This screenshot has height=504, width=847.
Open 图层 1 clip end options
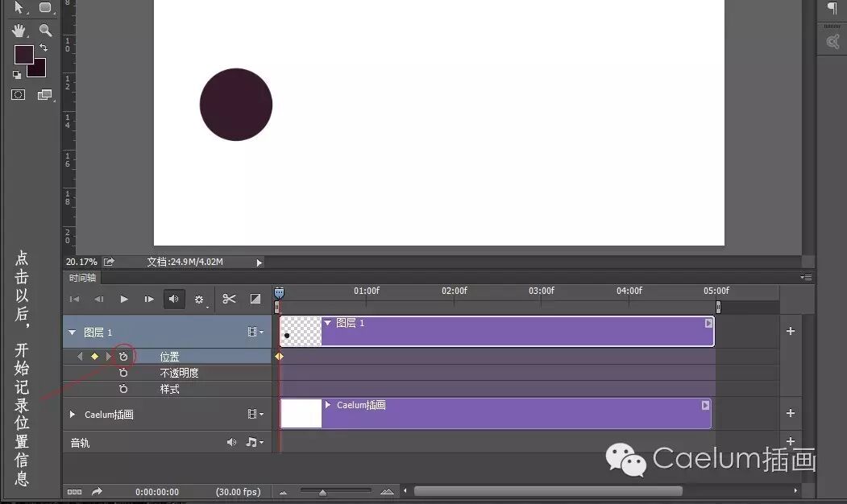click(x=708, y=323)
